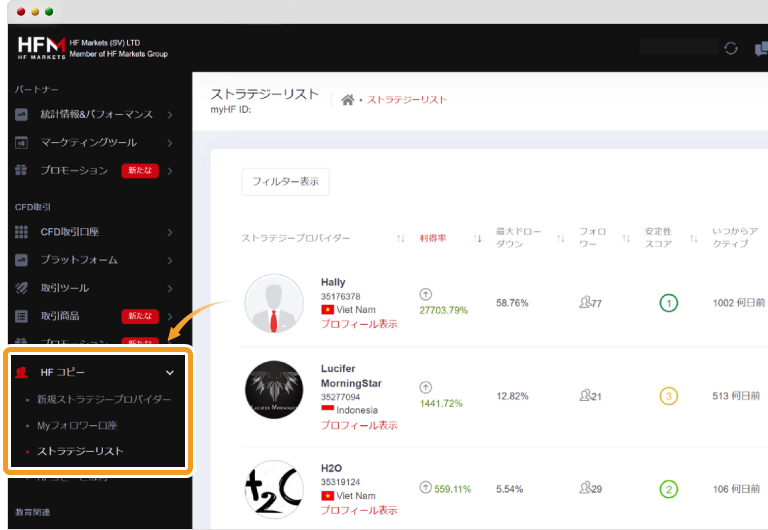The width and height of the screenshot is (768, 530).
Task: Click the Viet Nam flag in H2O row
Action: (327, 496)
